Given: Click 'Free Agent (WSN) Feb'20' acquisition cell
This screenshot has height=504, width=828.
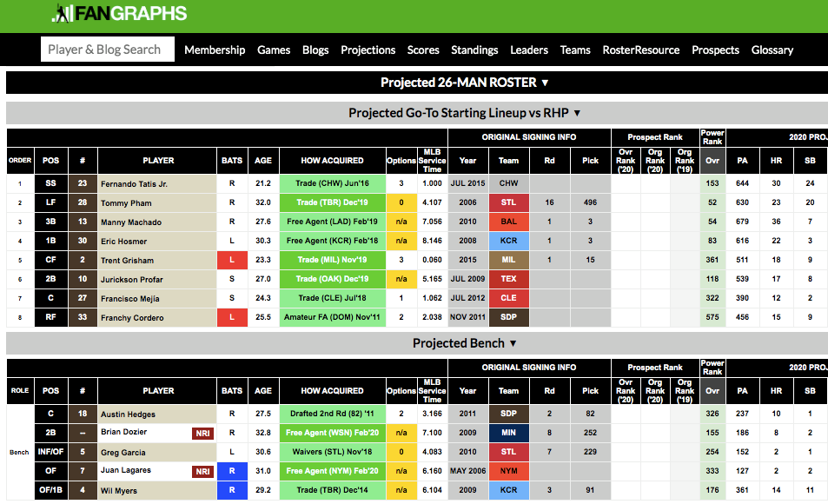Looking at the screenshot, I should tap(332, 433).
